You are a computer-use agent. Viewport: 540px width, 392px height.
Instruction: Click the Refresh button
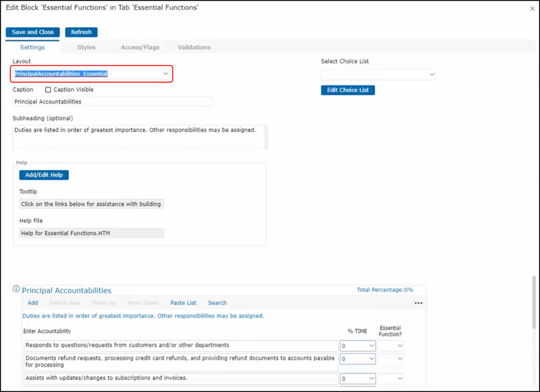[x=81, y=32]
